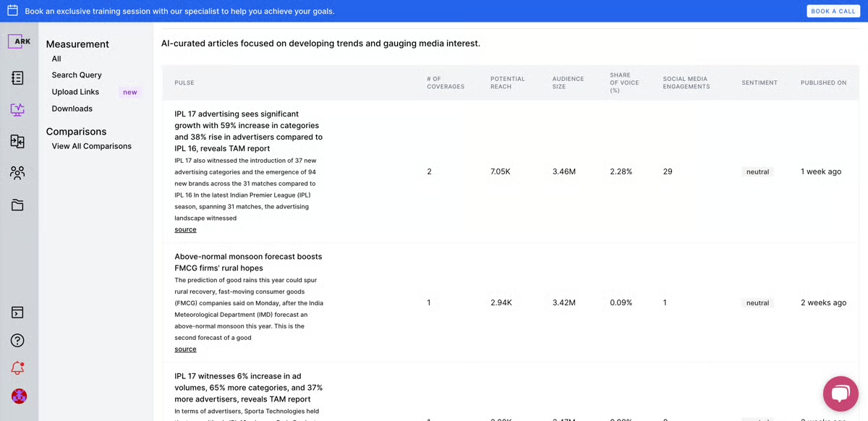Open View All Comparisons

pos(92,146)
